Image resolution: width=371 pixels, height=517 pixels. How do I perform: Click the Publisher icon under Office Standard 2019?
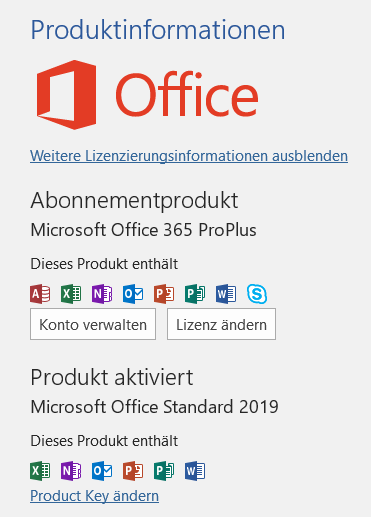coord(164,471)
